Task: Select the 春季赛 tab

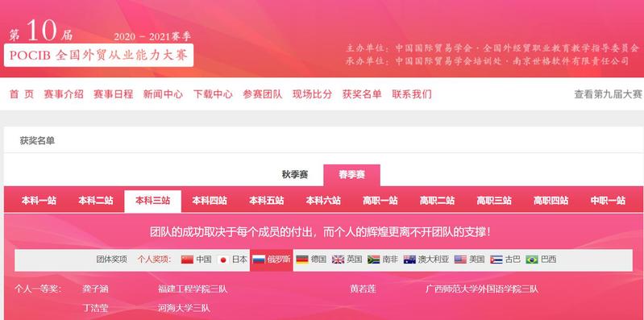Action: point(352,175)
